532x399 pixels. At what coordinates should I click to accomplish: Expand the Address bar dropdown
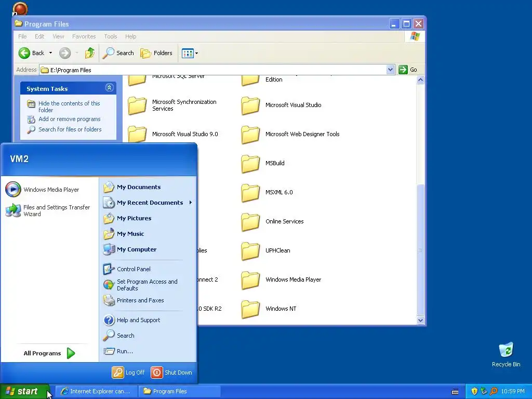pyautogui.click(x=390, y=70)
